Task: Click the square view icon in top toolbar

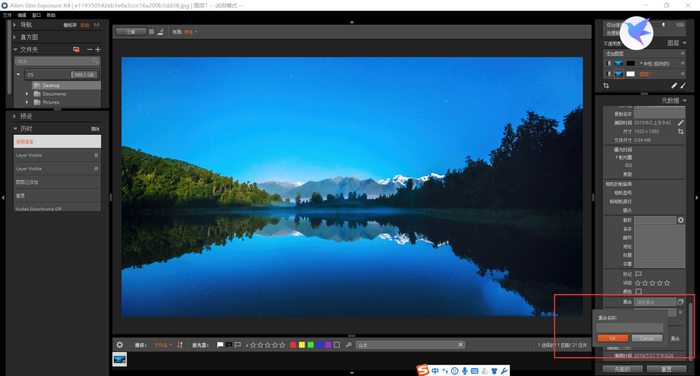Action: click(x=151, y=32)
